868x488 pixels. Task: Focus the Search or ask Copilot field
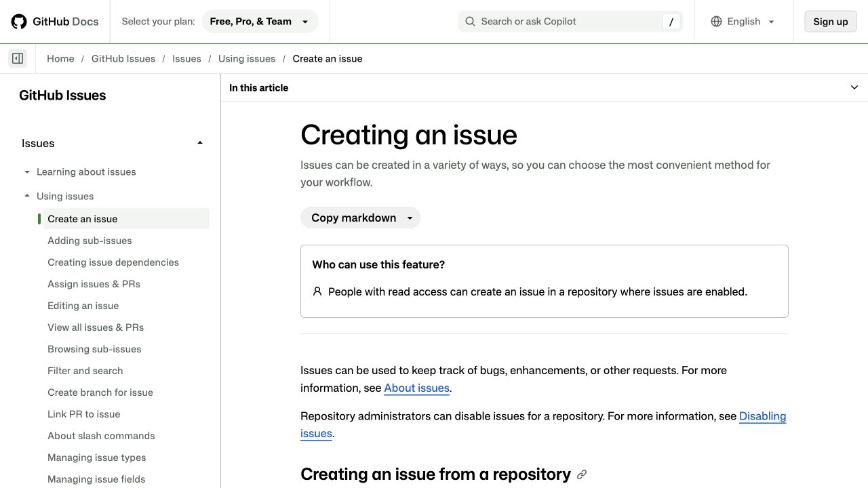570,22
